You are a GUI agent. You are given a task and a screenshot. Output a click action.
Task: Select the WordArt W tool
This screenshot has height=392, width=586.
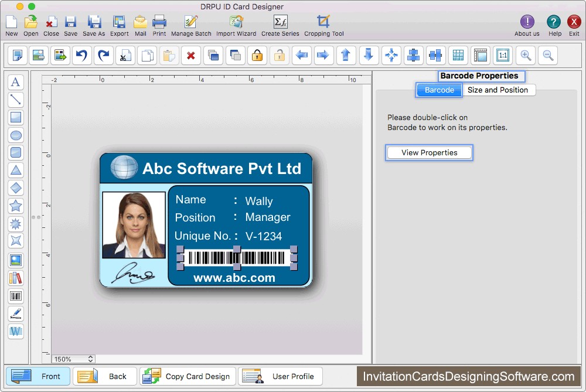(16, 331)
